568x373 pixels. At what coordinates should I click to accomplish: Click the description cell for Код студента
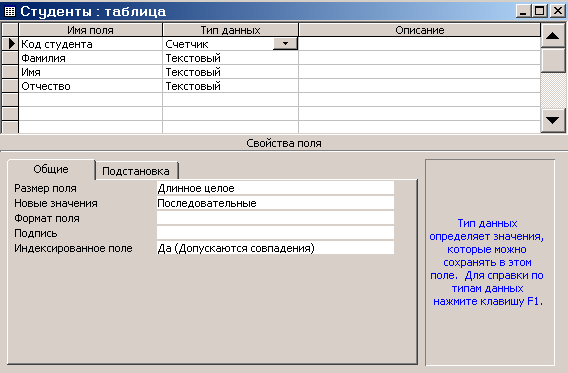(x=419, y=44)
